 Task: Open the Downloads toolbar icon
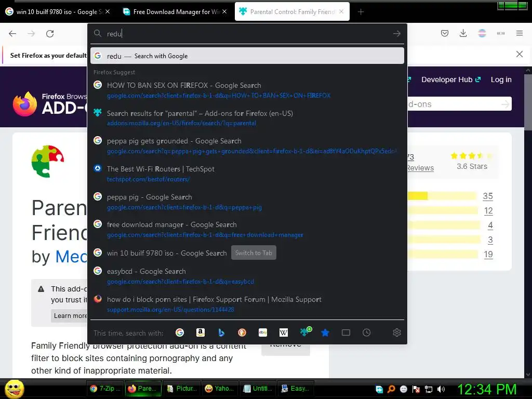463,33
